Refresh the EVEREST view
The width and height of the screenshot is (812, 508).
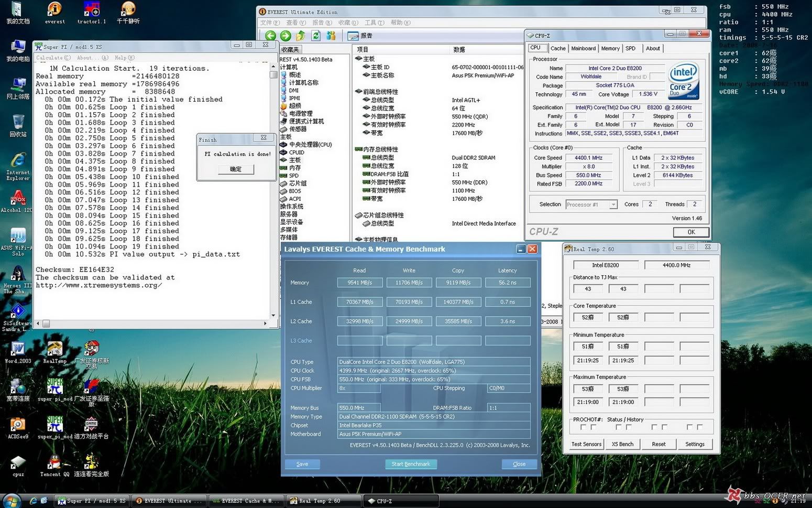click(x=316, y=36)
